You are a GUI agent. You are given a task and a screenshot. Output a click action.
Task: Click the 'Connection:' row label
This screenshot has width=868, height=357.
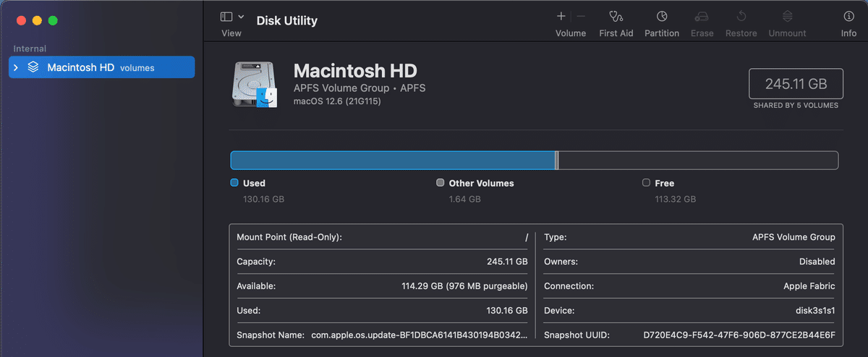coord(569,286)
